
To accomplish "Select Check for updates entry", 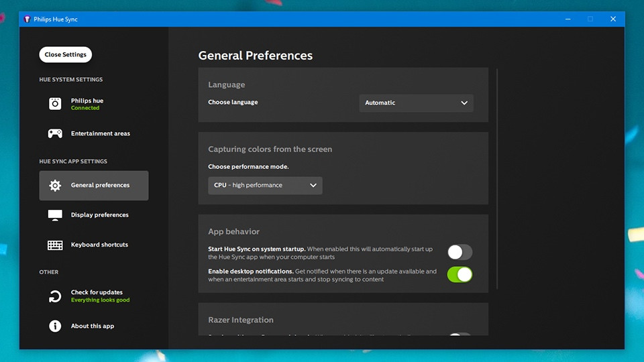I will pos(94,296).
